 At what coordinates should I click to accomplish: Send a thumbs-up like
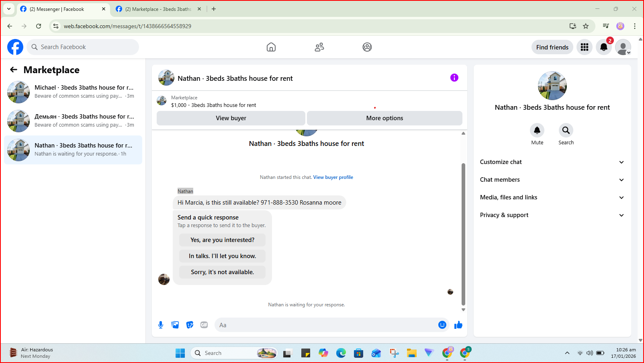pos(458,325)
